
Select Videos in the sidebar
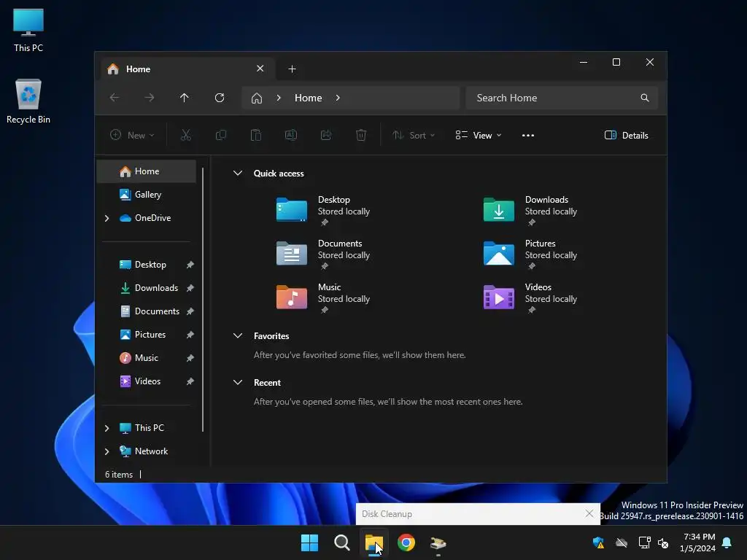point(147,381)
